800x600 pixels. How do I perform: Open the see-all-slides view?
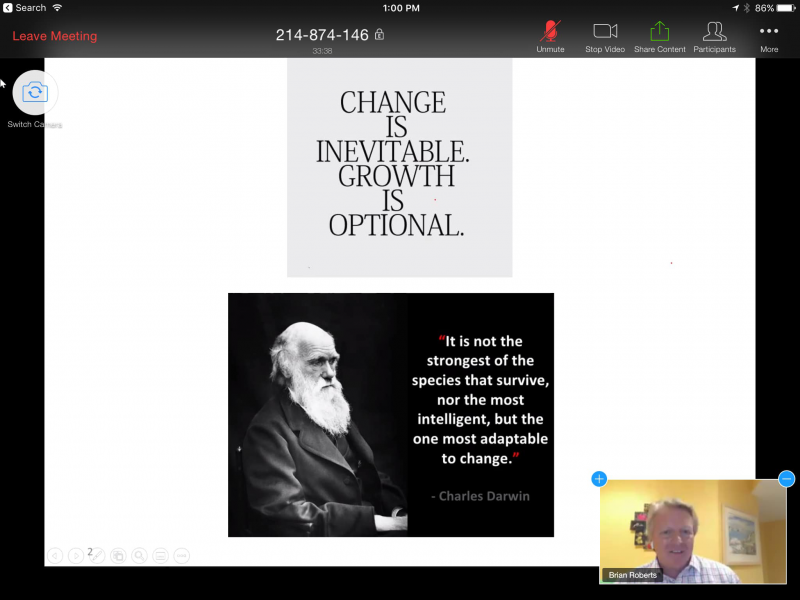click(118, 556)
